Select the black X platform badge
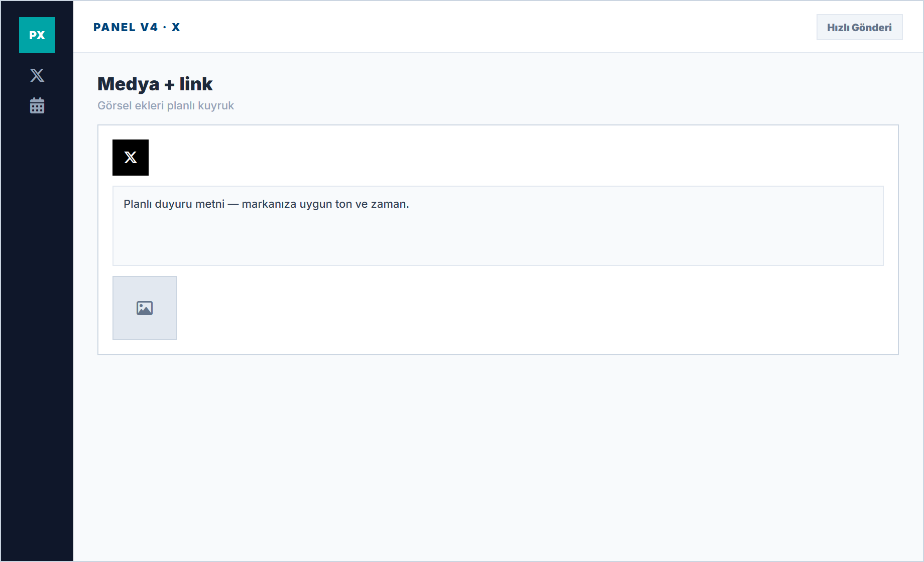Image resolution: width=924 pixels, height=562 pixels. 131,158
